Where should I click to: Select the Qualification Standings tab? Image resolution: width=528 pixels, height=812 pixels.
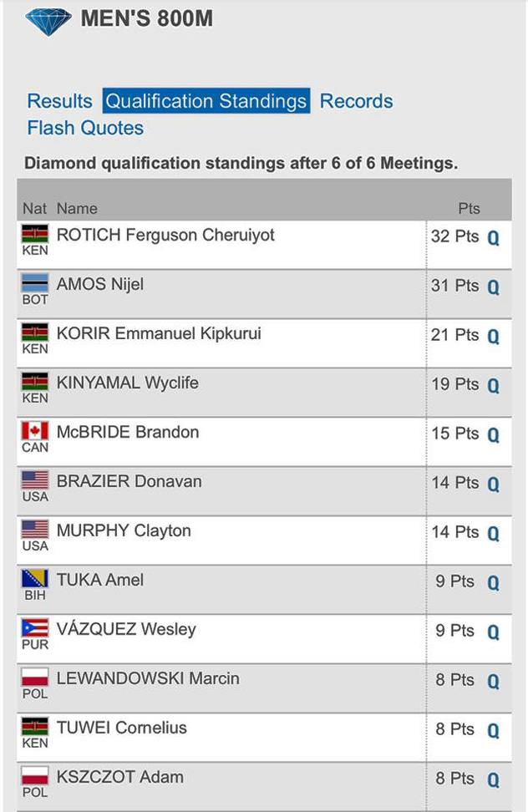206,101
